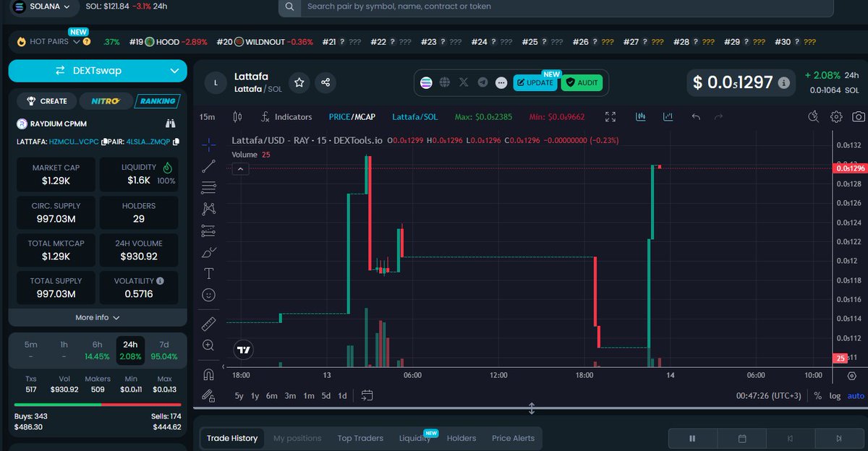Open the quick search chart icon
This screenshot has height=451, width=868.
pos(814,116)
